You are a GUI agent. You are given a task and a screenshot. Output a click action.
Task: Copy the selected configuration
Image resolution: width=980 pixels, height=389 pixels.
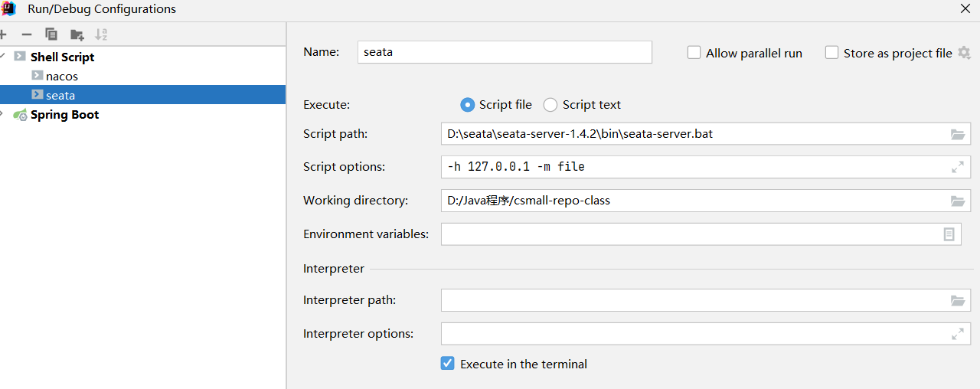pos(51,34)
